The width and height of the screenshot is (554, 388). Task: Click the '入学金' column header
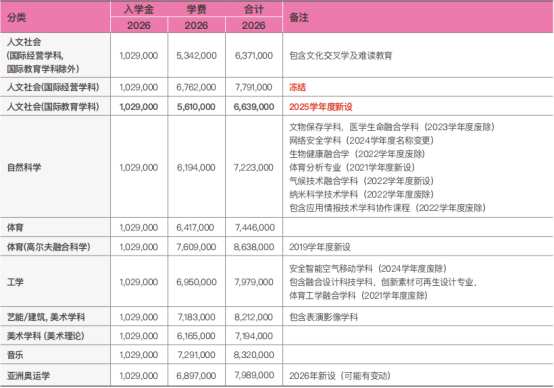pos(139,9)
